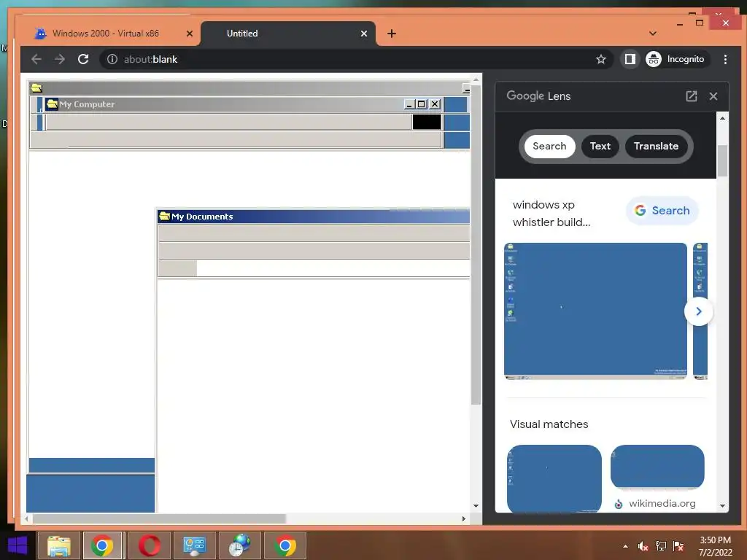Screen dimensions: 747x560
Task: Click the My Documents folder icon
Action: 165,216
